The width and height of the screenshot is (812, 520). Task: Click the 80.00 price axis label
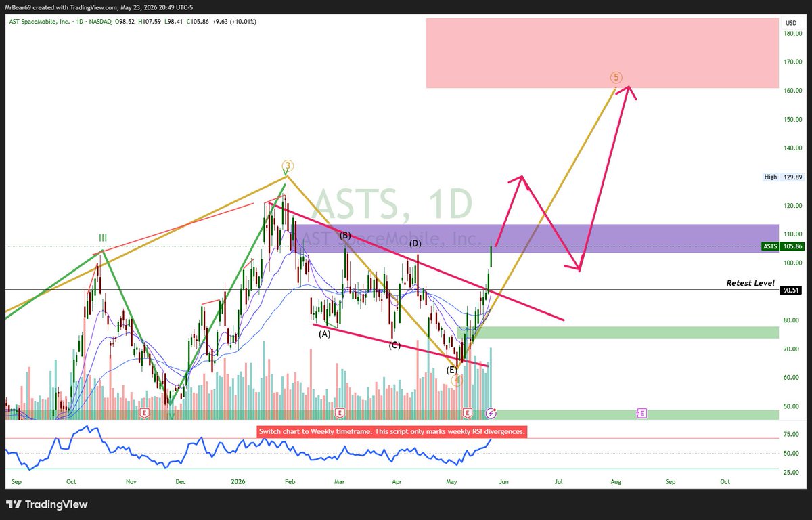[x=793, y=320]
